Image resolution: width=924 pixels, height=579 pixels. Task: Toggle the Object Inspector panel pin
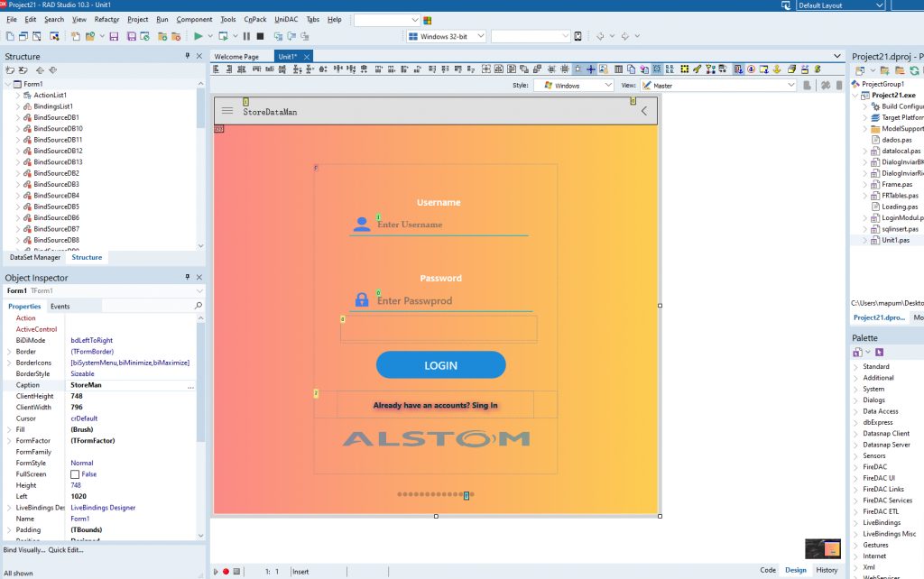point(188,277)
